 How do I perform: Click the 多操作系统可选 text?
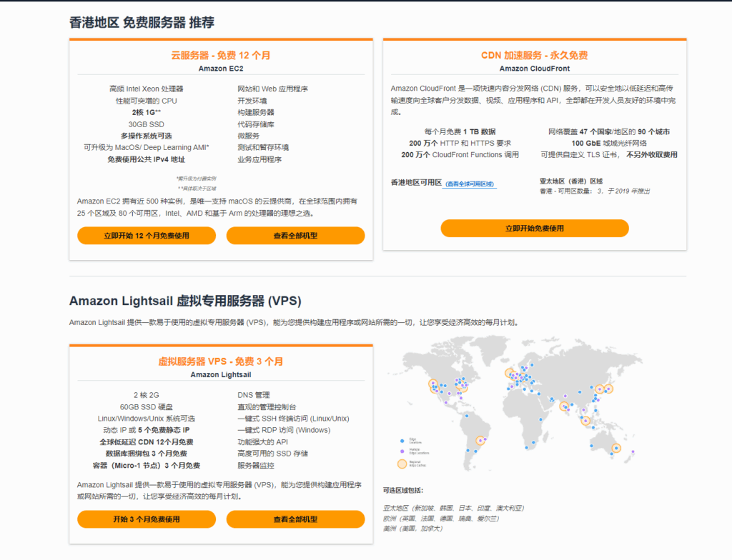pyautogui.click(x=146, y=136)
